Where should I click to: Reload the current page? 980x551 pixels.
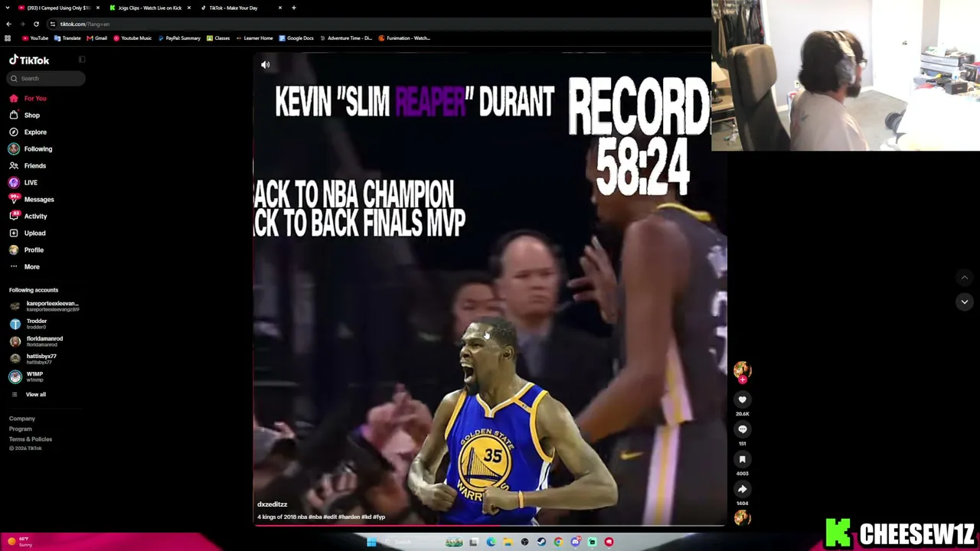(x=37, y=24)
